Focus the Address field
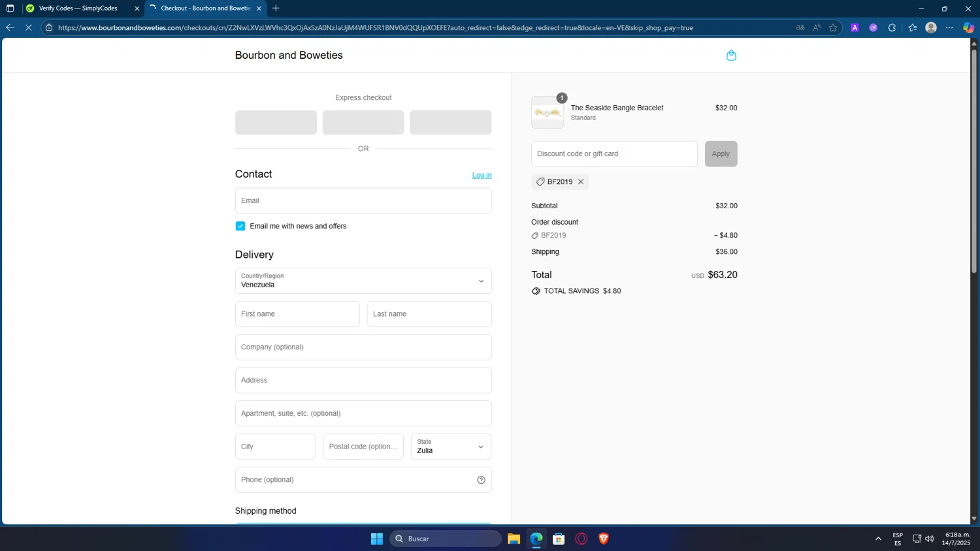This screenshot has height=551, width=980. pos(363,380)
